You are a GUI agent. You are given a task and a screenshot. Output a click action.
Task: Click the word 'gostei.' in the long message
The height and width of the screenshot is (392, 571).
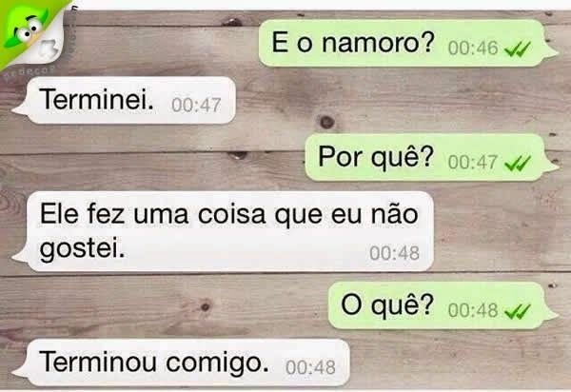(82, 249)
